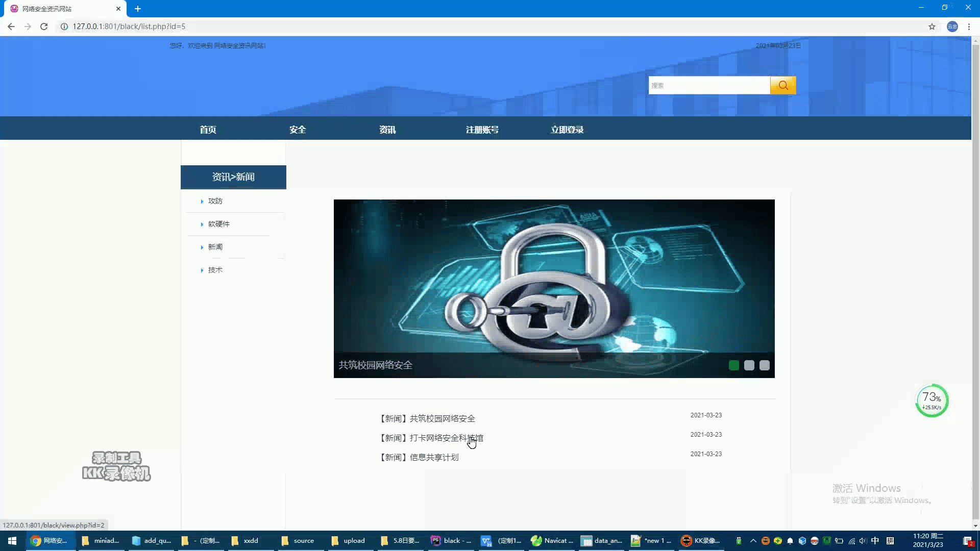The height and width of the screenshot is (551, 980).
Task: Open the 注册账号 navigation item
Action: [482, 130]
